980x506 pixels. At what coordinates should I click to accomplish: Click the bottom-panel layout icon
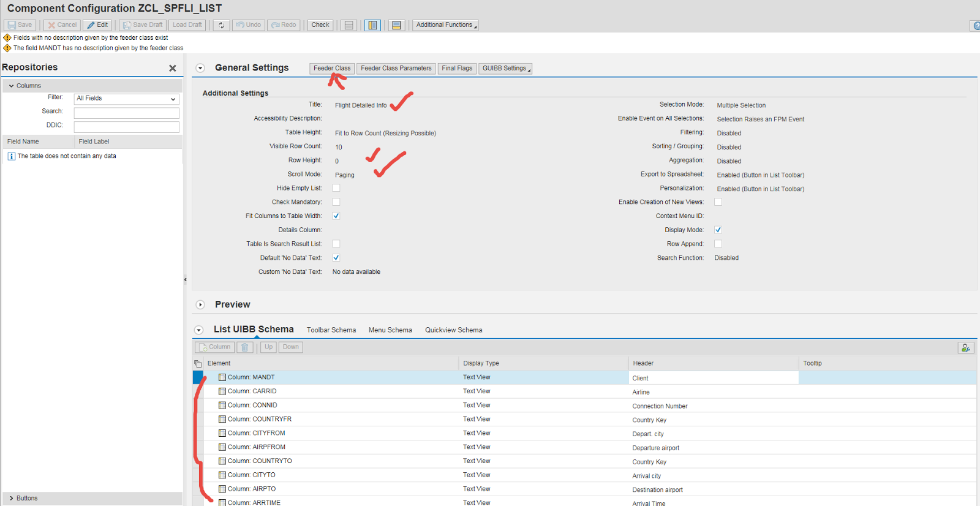click(x=396, y=25)
